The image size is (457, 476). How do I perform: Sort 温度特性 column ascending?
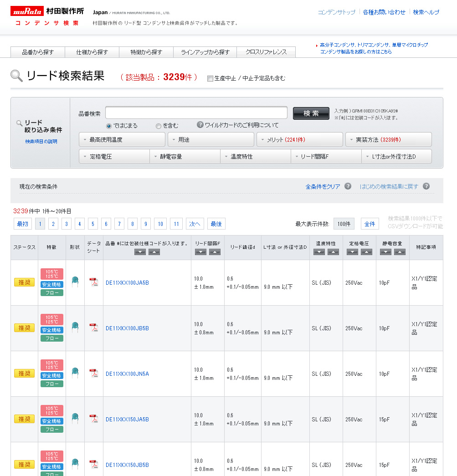(333, 252)
